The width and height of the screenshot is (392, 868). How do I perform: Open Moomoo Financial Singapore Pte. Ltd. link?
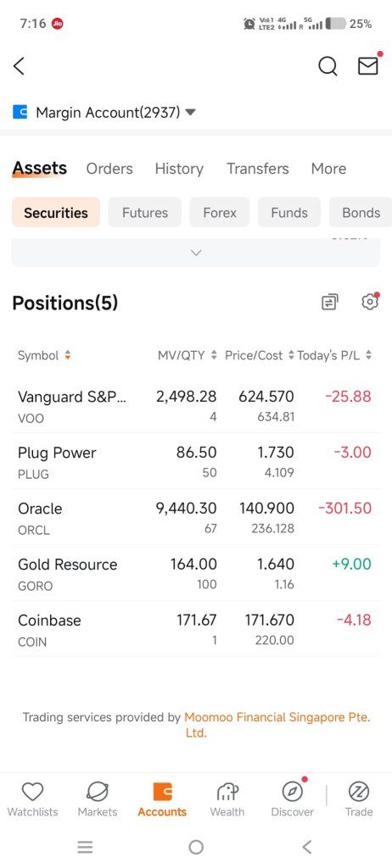click(277, 726)
